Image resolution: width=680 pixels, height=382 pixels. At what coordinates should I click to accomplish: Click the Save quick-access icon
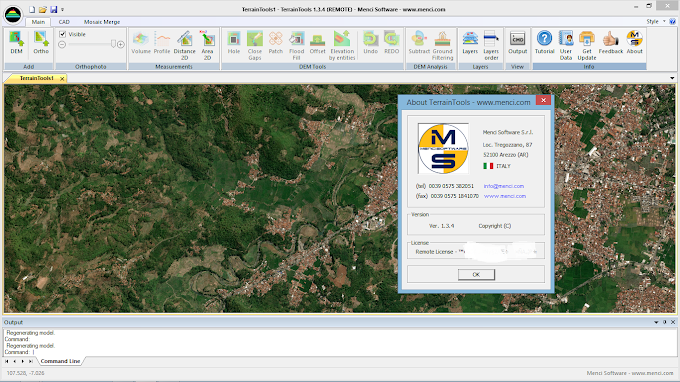[x=54, y=9]
